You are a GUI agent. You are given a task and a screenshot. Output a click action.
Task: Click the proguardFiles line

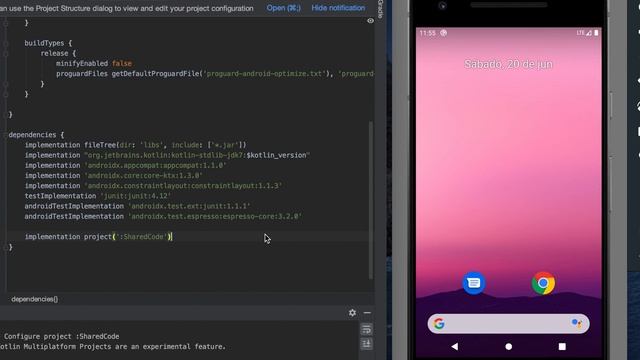coord(215,74)
